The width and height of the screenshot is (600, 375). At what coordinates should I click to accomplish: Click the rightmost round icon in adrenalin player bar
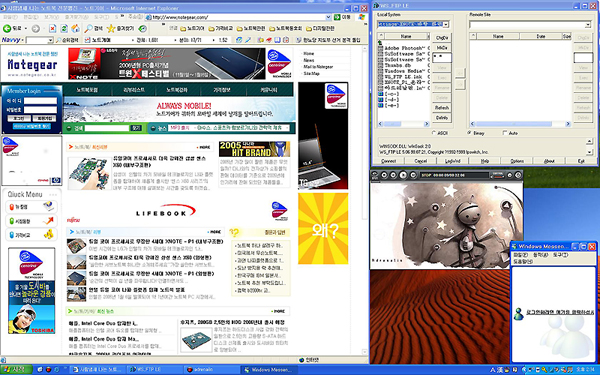[518, 175]
